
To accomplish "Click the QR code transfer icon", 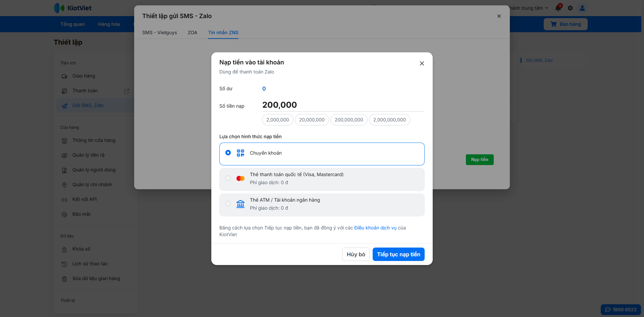I will point(240,153).
